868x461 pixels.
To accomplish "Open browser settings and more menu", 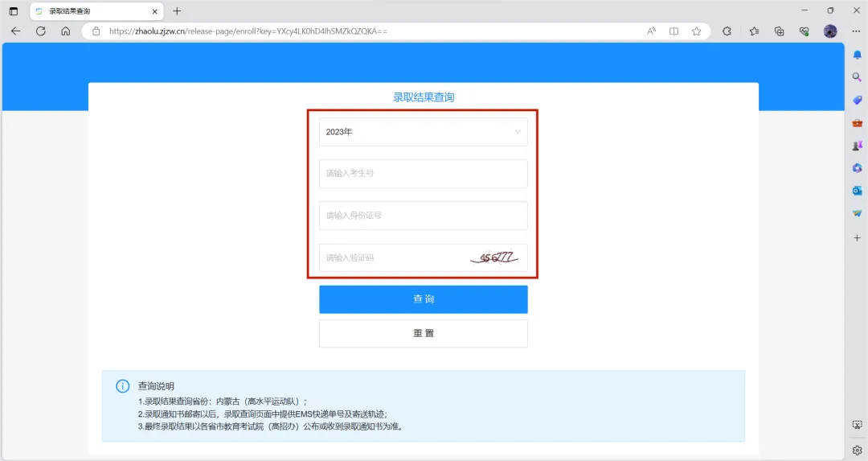I will [856, 31].
